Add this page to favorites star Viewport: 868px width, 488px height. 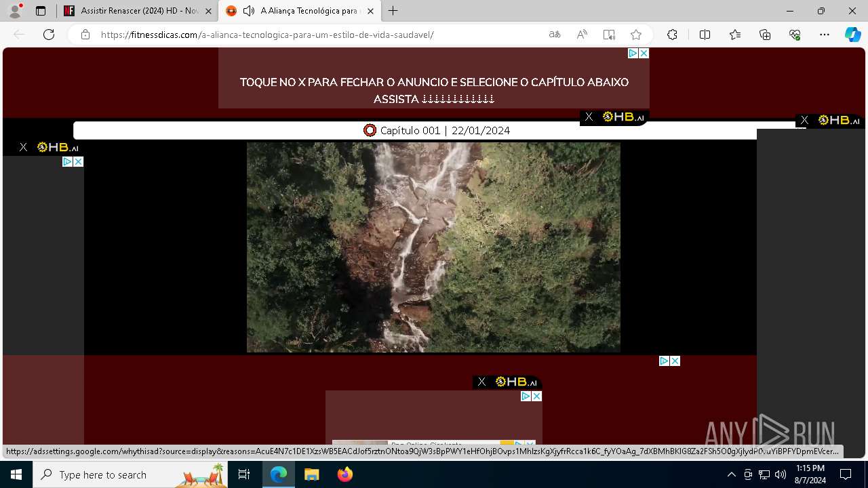636,35
